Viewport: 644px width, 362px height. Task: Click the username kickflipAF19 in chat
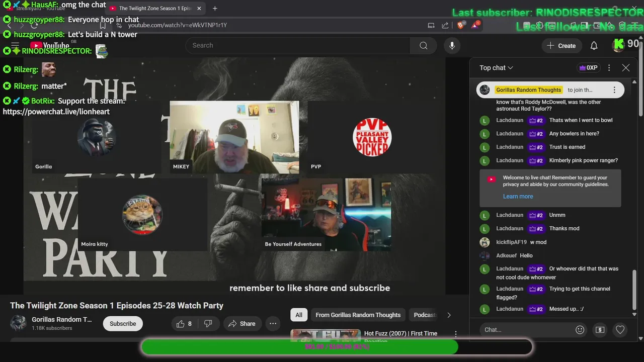511,242
